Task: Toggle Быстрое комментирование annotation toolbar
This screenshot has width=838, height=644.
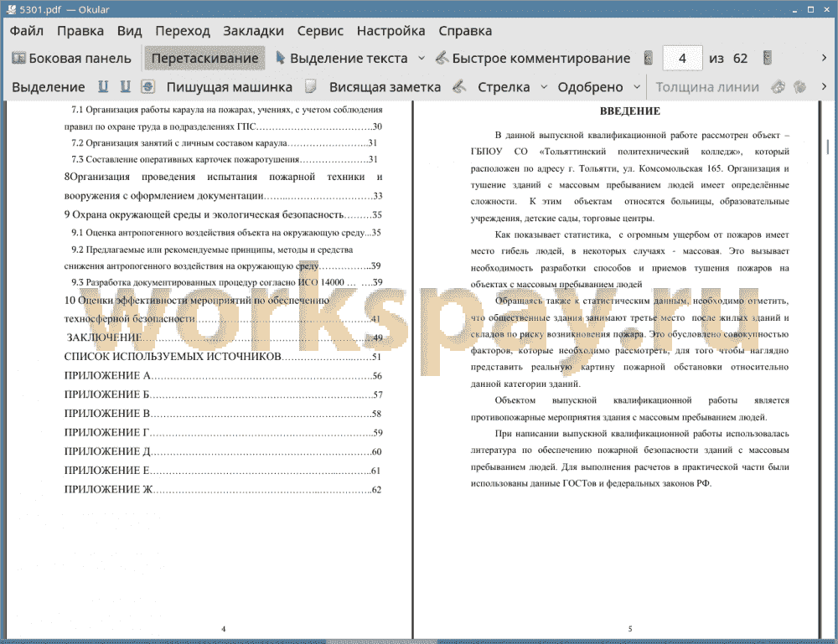Action: coord(533,59)
